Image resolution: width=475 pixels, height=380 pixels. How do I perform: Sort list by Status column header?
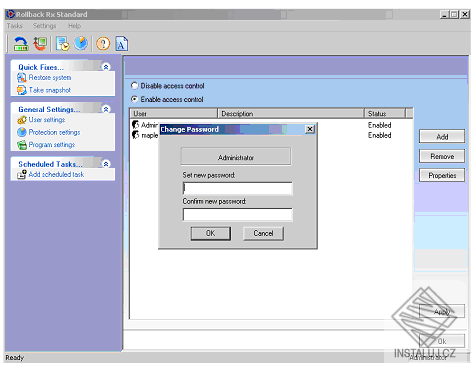385,113
